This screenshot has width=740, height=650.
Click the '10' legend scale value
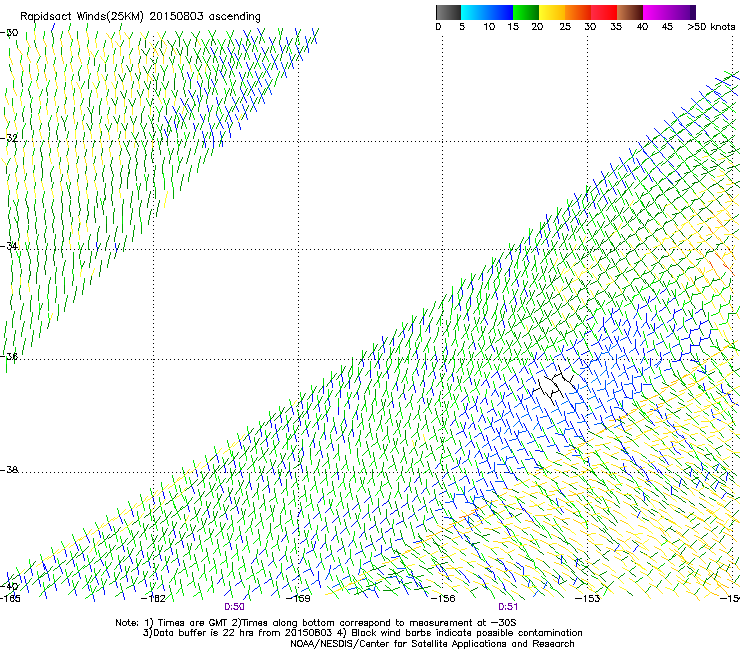click(489, 27)
